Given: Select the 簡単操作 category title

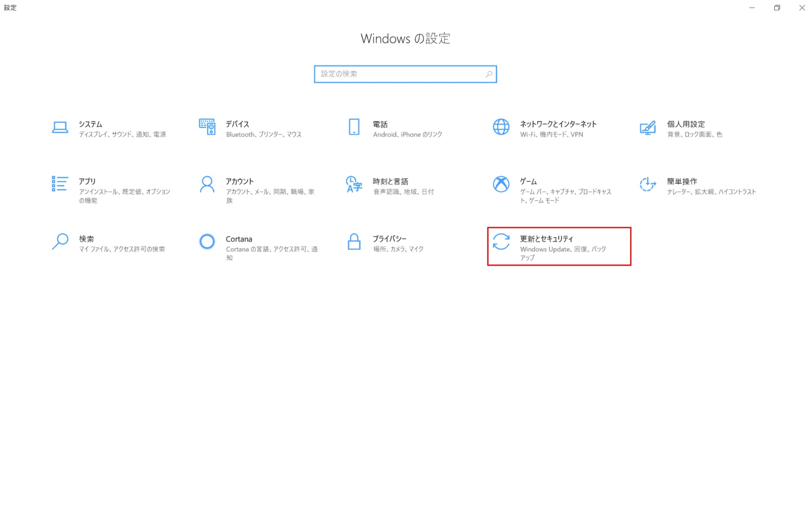Looking at the screenshot, I should 682,181.
